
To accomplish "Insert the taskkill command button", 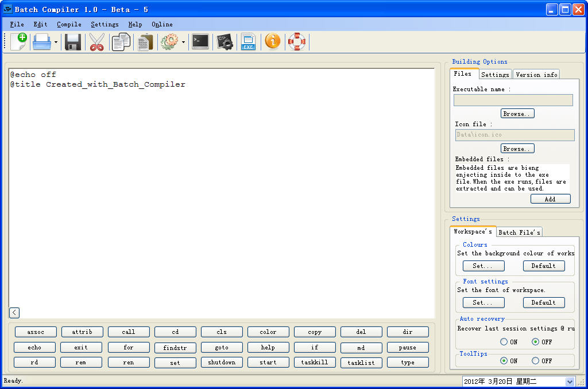I will (315, 363).
